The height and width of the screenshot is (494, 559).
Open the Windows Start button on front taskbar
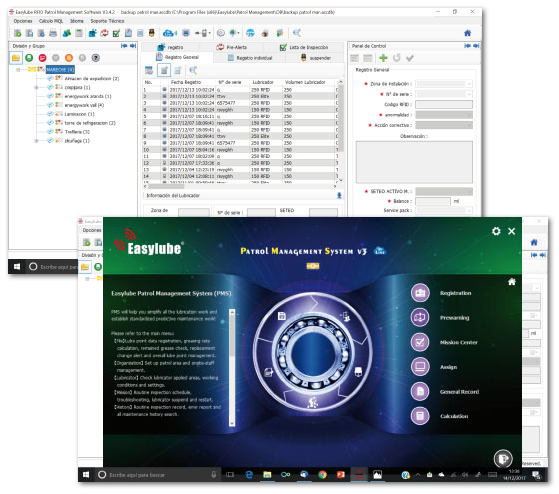[x=86, y=475]
